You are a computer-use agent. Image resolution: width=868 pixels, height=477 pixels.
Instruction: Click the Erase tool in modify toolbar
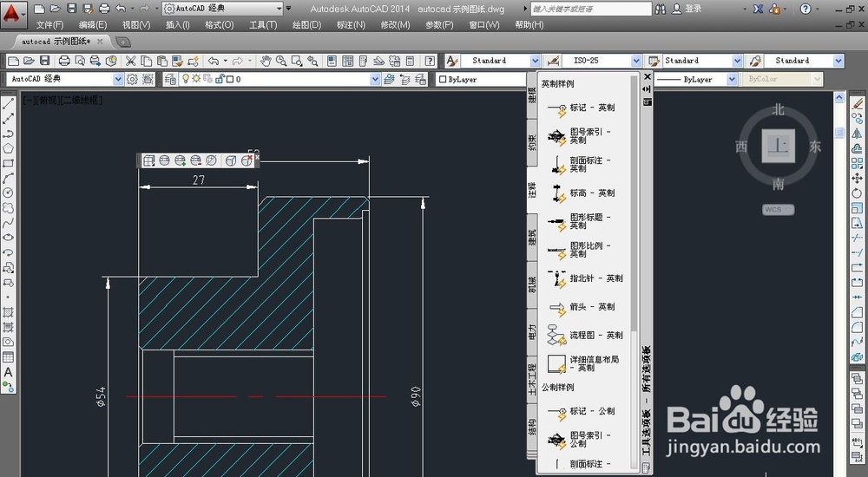pos(857,103)
